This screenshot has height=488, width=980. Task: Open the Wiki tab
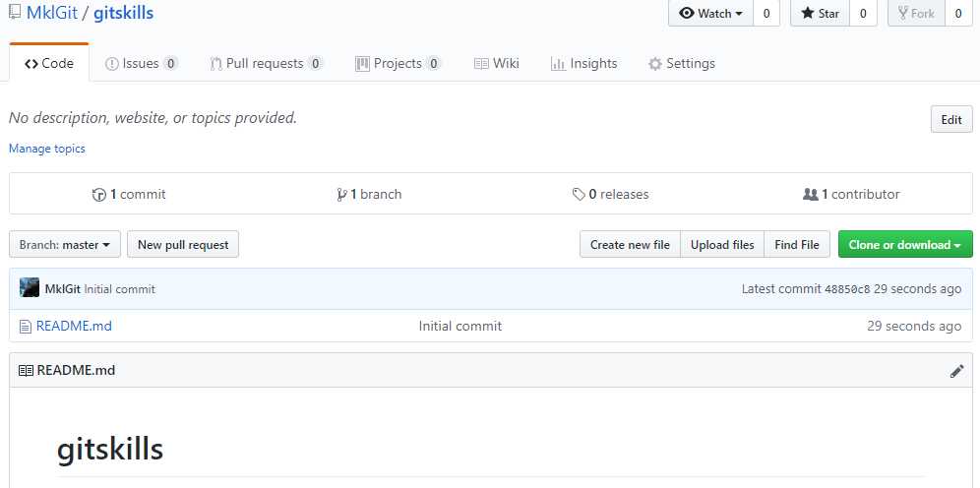point(496,63)
